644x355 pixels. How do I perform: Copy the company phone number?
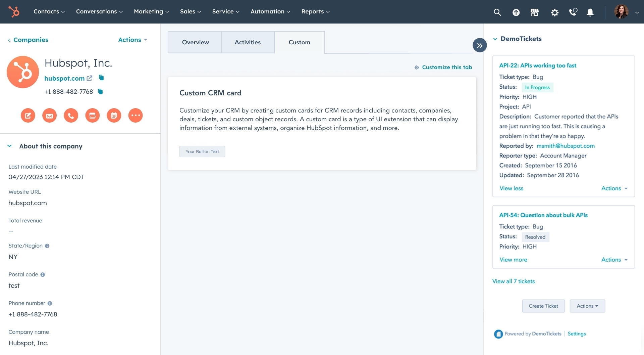point(100,91)
